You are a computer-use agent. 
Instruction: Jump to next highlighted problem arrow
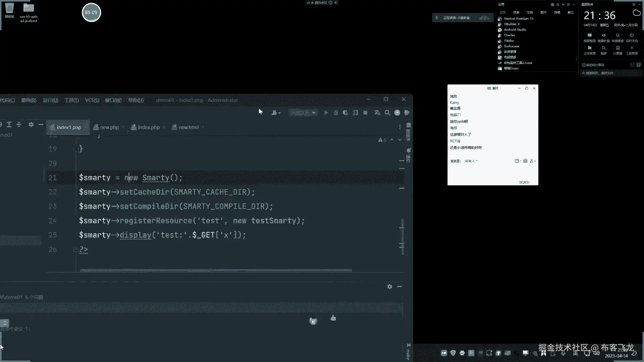pyautogui.click(x=400, y=140)
